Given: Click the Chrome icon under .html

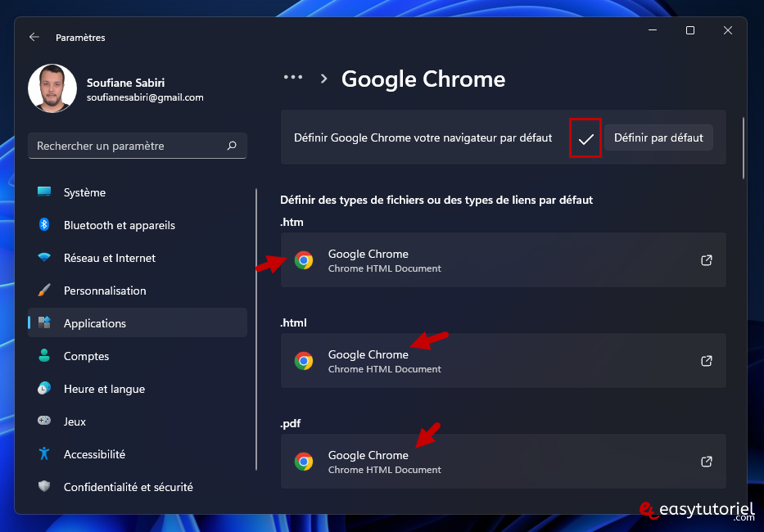Looking at the screenshot, I should [304, 361].
